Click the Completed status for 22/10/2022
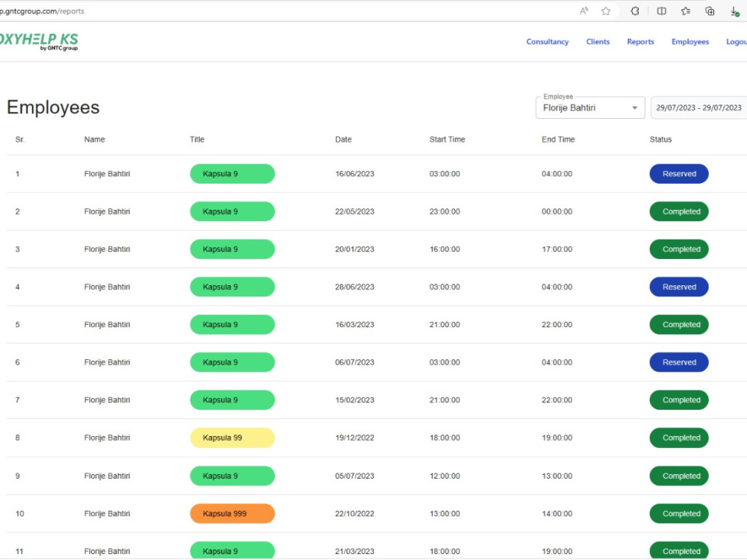The image size is (747, 560). (679, 514)
